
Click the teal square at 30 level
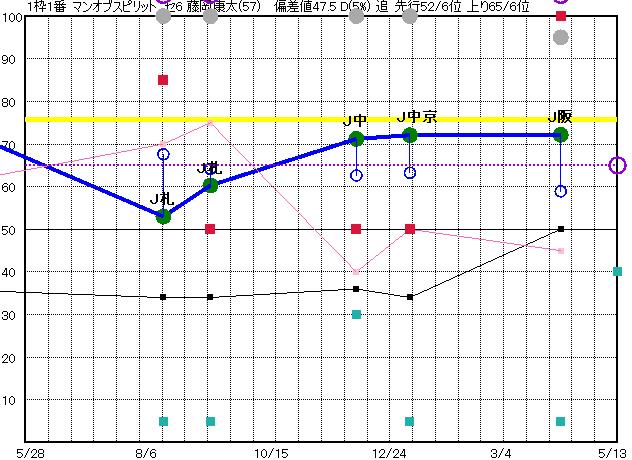click(356, 315)
